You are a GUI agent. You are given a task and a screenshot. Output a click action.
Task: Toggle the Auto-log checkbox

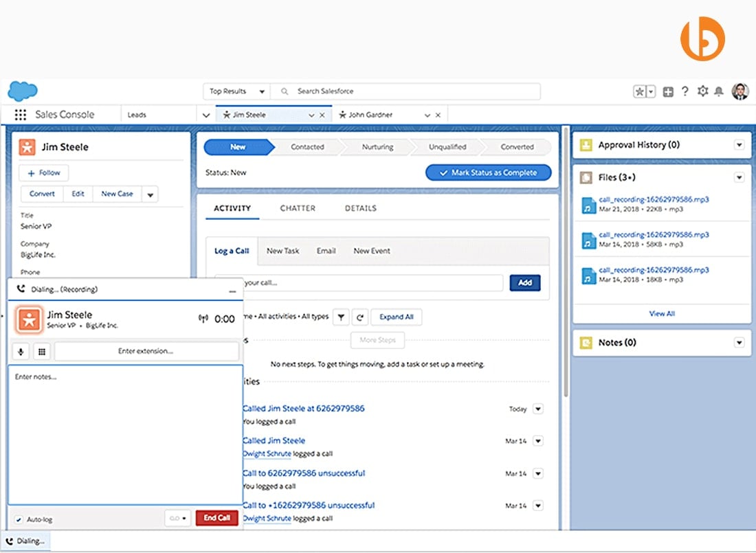19,519
